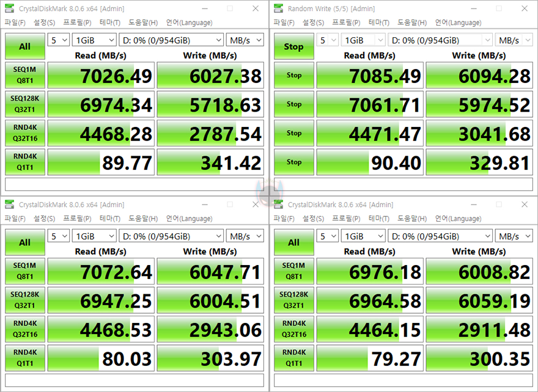Run SEQ128K Q32T1 test in bottom-right window
Viewport: 538px width, 392px height.
coord(293,300)
